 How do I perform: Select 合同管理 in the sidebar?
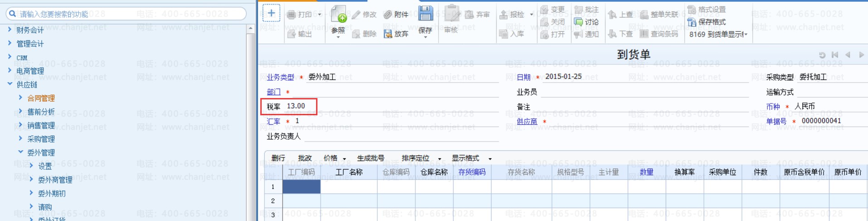41,98
